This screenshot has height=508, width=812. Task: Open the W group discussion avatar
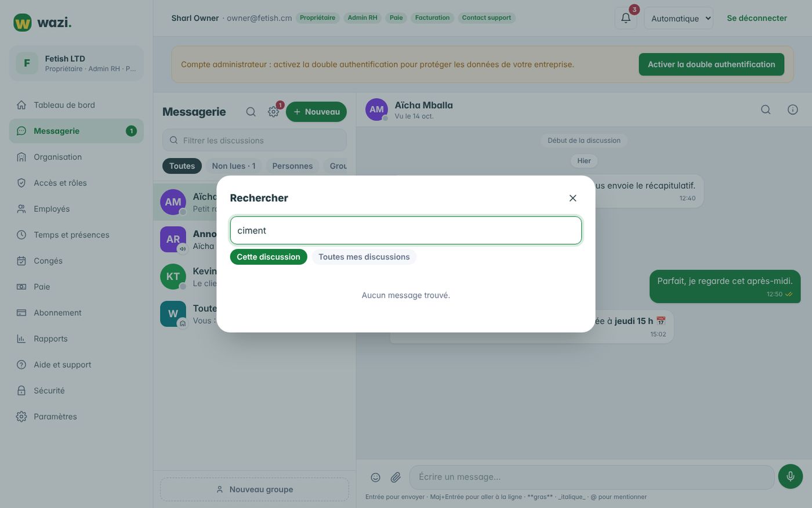tap(173, 314)
